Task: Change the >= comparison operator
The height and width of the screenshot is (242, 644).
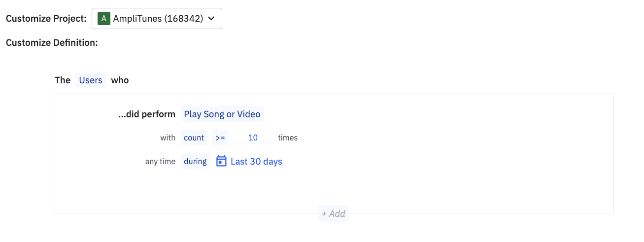Action: [220, 138]
